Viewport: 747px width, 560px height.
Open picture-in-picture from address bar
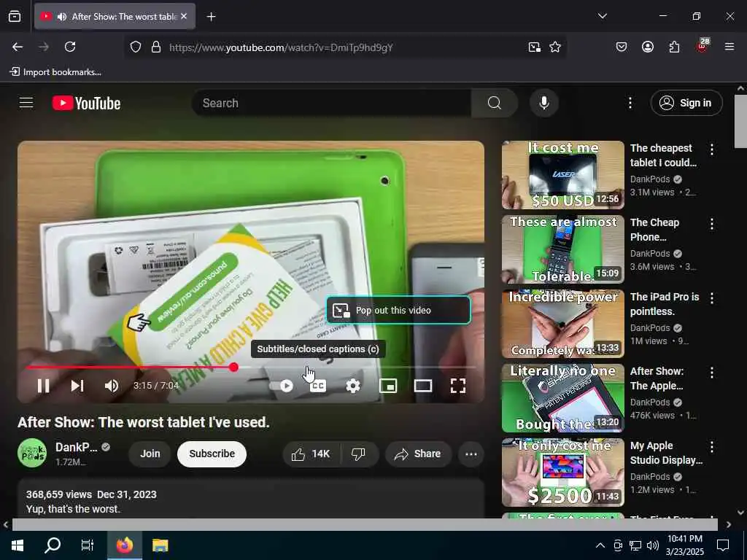535,47
